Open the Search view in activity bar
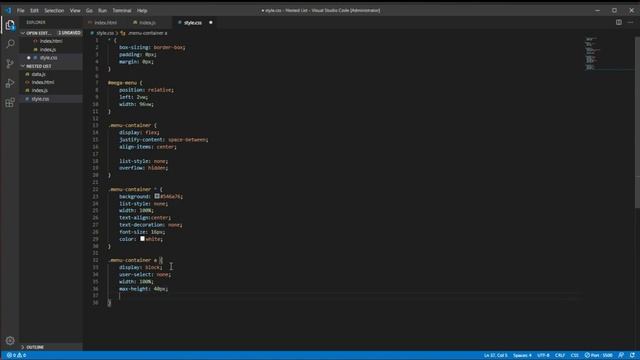The width and height of the screenshot is (640, 360). click(10, 44)
